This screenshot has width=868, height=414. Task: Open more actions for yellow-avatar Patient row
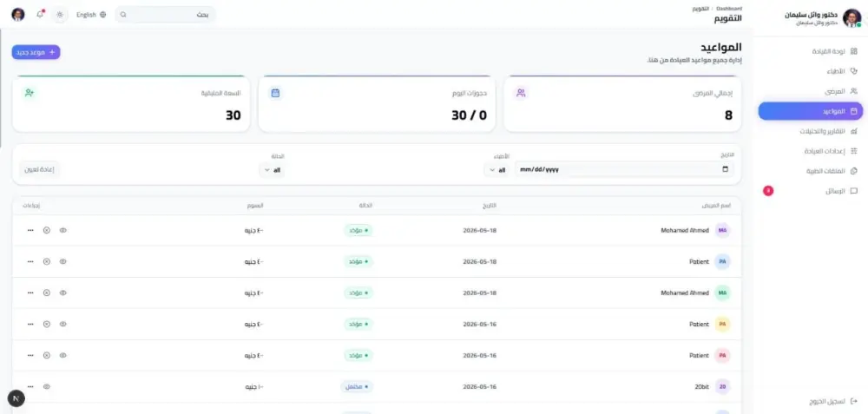[x=30, y=324]
